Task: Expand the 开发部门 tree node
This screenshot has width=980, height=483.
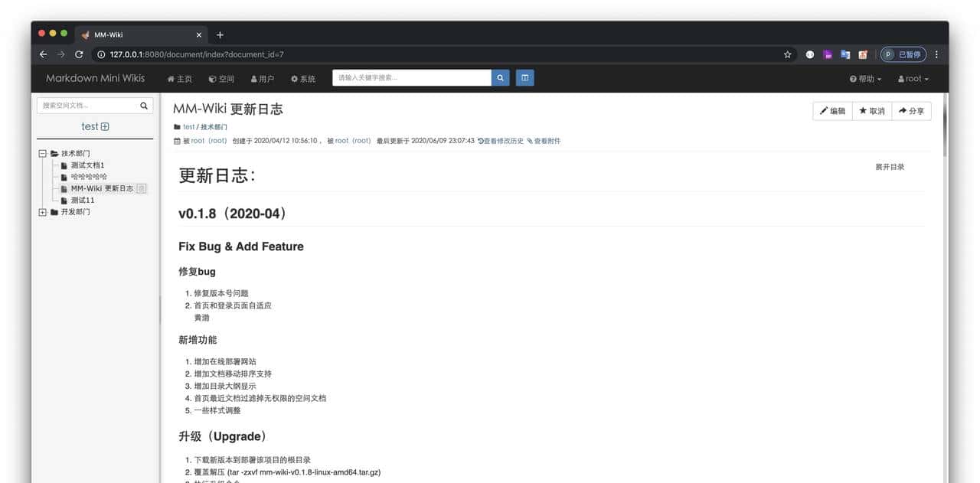Action: (42, 211)
